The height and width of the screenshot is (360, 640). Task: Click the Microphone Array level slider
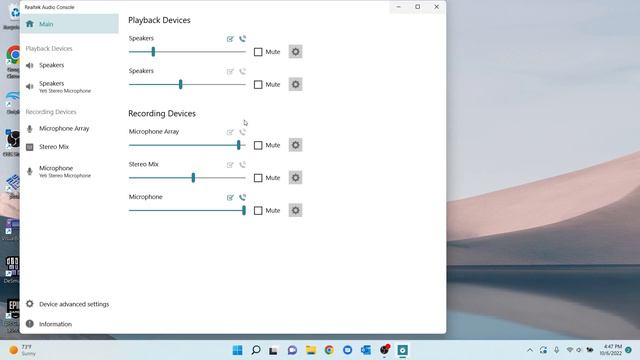(x=187, y=145)
